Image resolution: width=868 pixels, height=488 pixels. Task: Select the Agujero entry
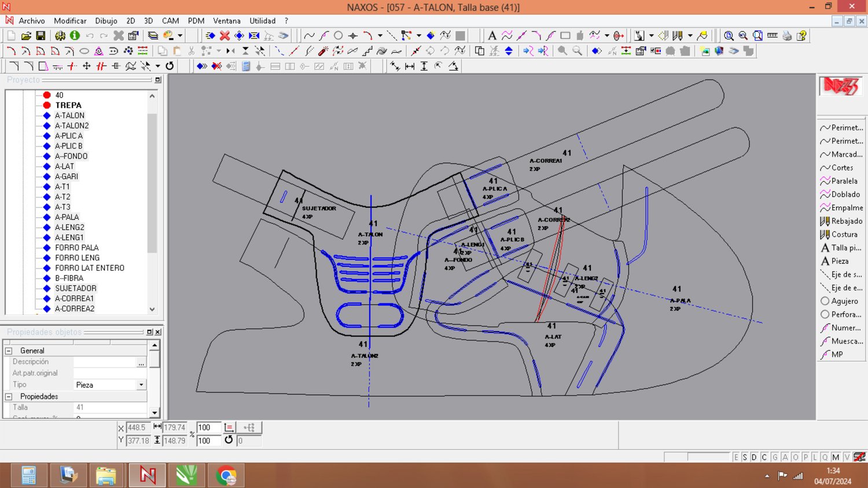(839, 301)
